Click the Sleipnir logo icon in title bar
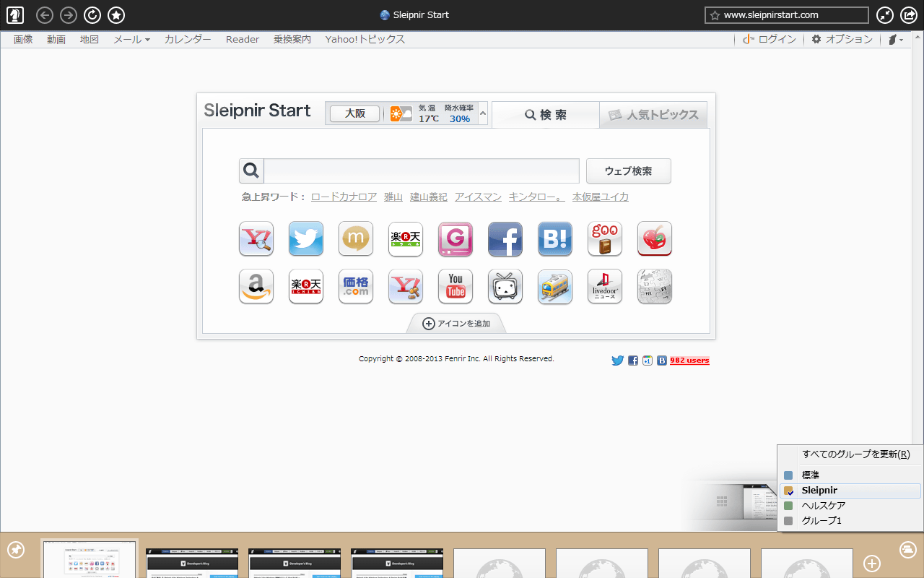Image resolution: width=924 pixels, height=578 pixels. click(x=15, y=14)
